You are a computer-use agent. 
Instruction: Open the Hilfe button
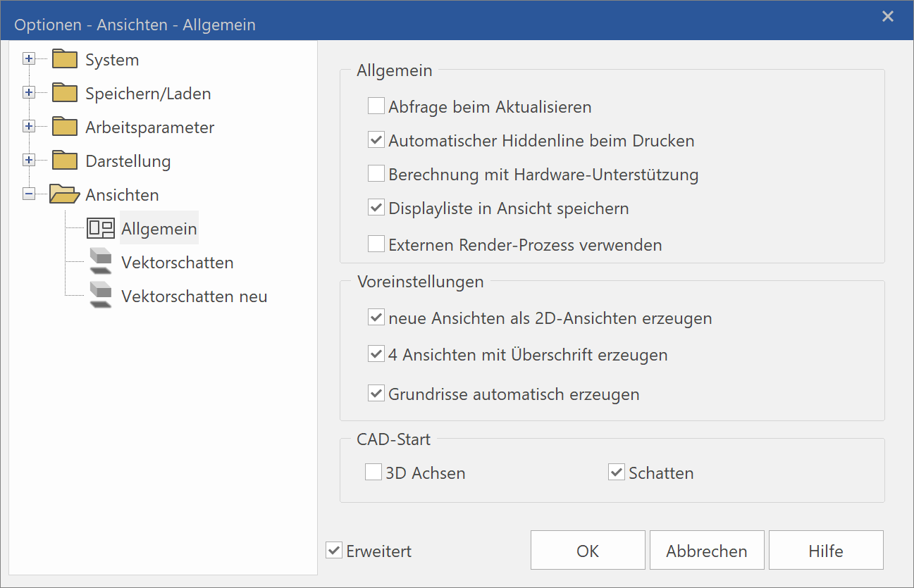[x=826, y=551]
